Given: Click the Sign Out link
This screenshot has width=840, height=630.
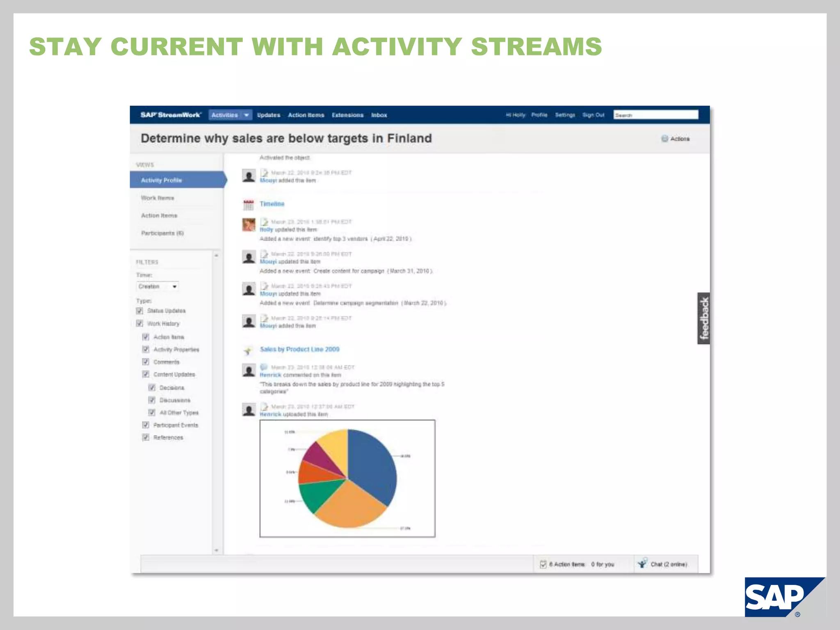Looking at the screenshot, I should point(593,115).
